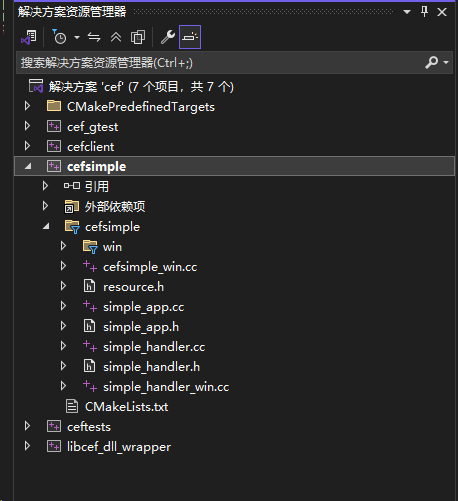
Task: Click the search magnifier icon
Action: 432,62
